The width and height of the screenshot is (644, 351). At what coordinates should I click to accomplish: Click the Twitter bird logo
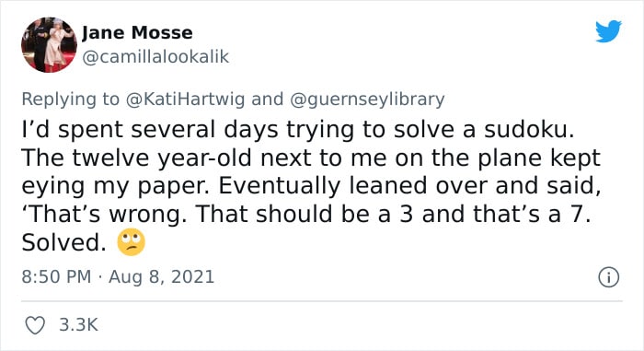[608, 31]
